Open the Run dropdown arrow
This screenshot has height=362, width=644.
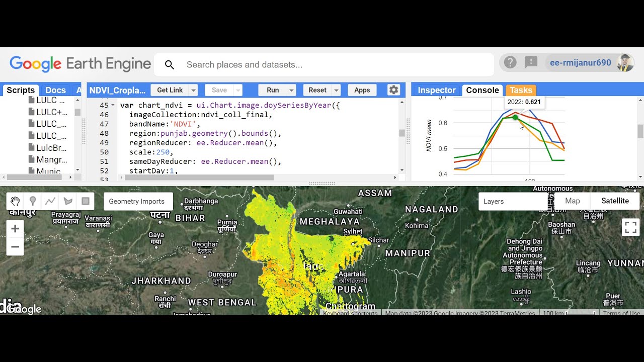pos(291,90)
